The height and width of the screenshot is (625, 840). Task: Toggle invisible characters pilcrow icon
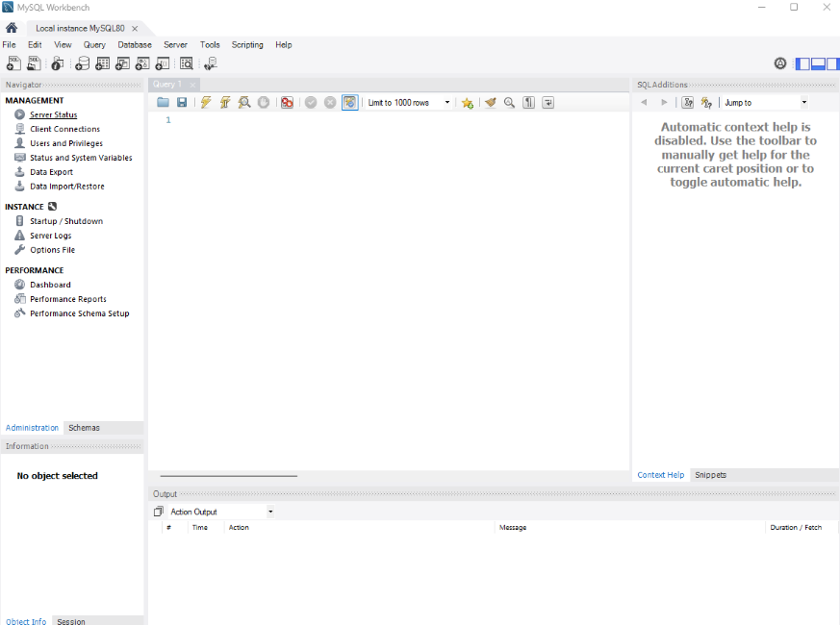[528, 103]
